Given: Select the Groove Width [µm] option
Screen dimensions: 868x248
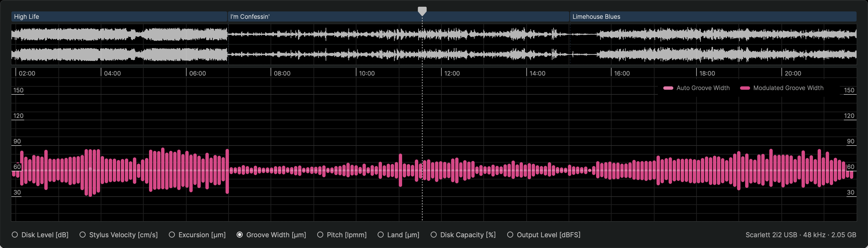Looking at the screenshot, I should 240,235.
